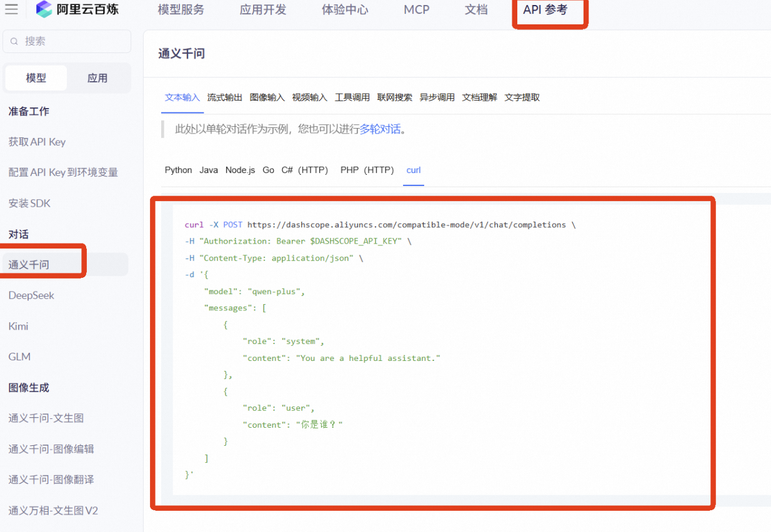771x532 pixels.
Task: Select GLM in the sidebar
Action: click(x=19, y=357)
